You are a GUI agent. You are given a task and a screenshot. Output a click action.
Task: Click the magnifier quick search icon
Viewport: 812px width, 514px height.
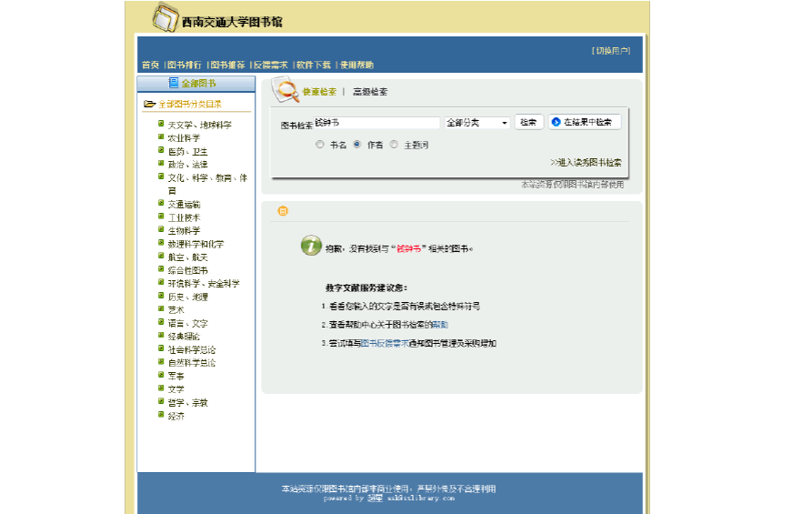point(286,91)
